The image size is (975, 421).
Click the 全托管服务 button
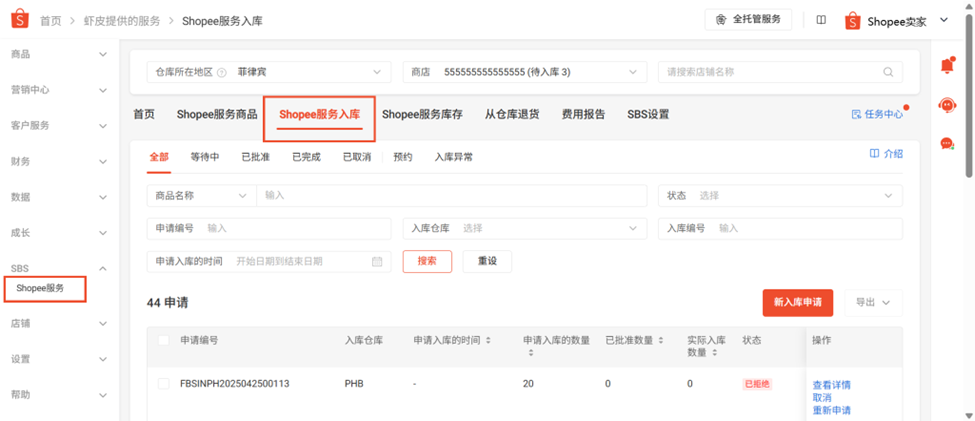[749, 19]
